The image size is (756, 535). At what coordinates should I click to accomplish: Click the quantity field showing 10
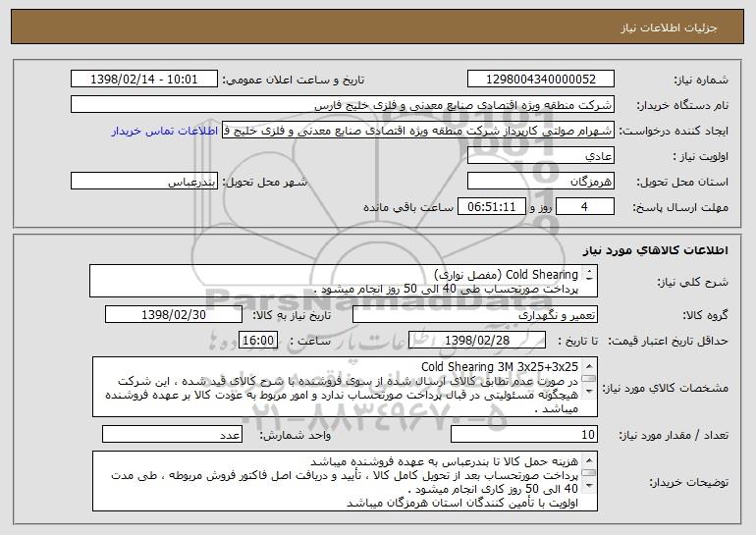tap(524, 434)
